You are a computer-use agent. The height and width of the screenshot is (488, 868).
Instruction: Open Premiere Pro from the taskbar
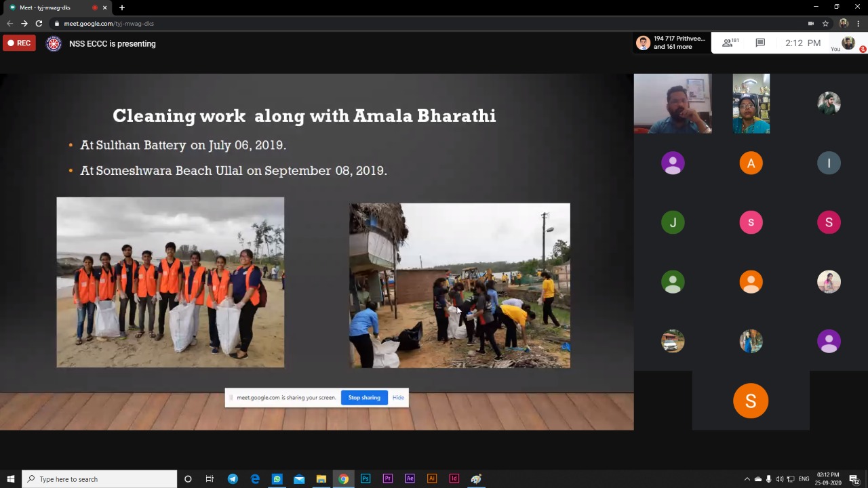coord(388,479)
